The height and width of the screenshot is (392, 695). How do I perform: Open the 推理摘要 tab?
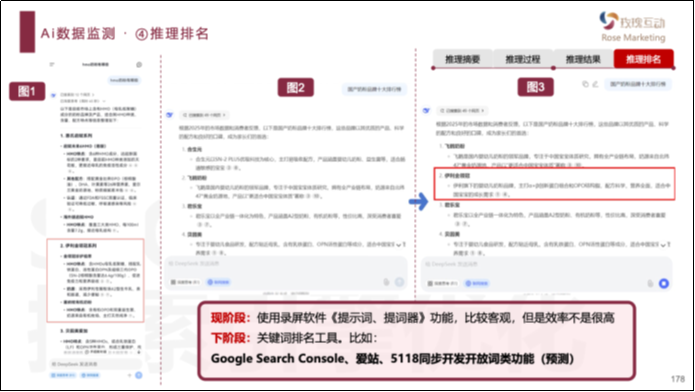(462, 59)
